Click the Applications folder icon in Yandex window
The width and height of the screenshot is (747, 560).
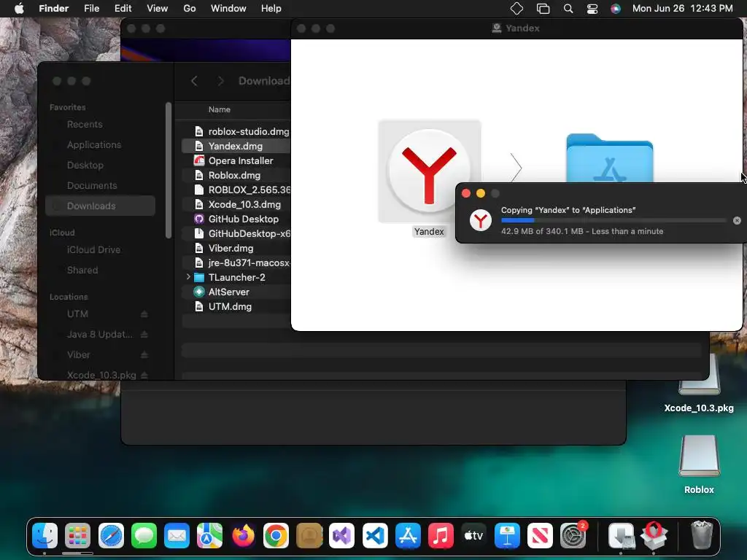[609, 158]
